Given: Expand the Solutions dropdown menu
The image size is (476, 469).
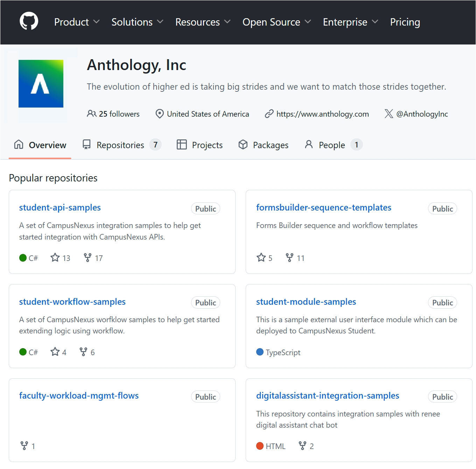Looking at the screenshot, I should tap(137, 22).
